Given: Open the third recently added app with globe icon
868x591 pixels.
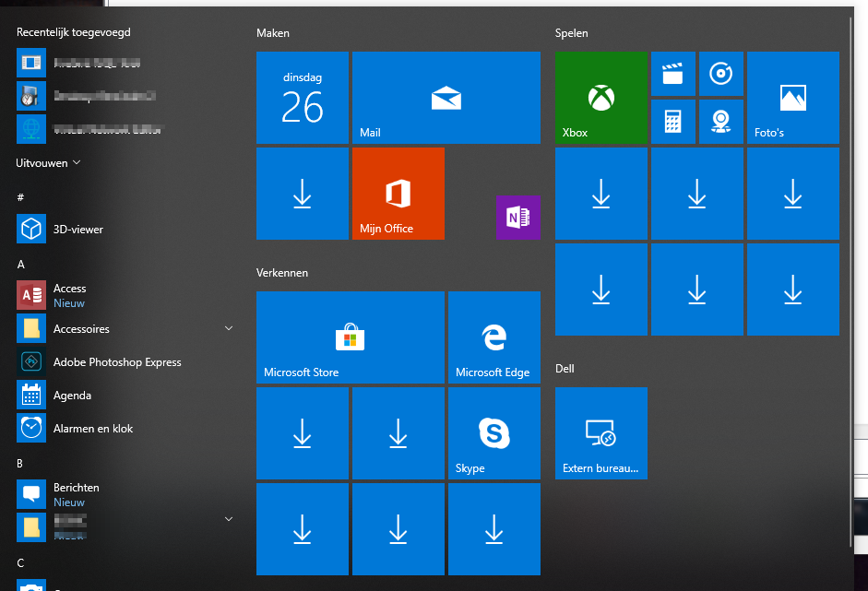Looking at the screenshot, I should tap(125, 129).
